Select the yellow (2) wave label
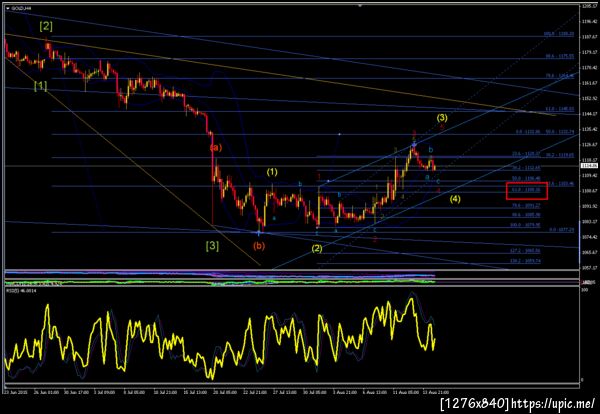The image size is (600, 414). (x=316, y=248)
